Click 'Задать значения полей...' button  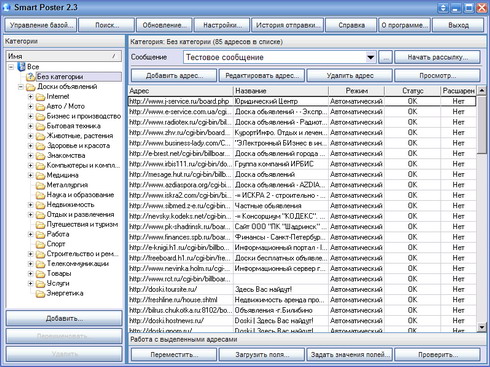pyautogui.click(x=349, y=355)
